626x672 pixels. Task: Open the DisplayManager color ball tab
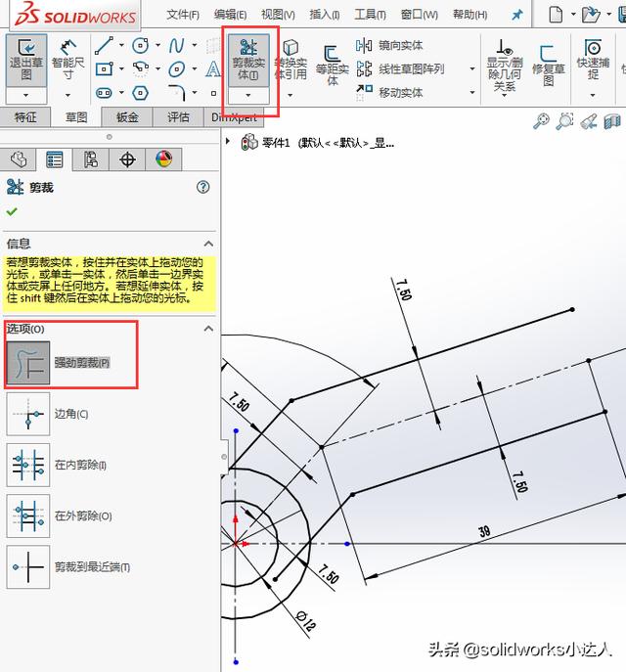(163, 159)
